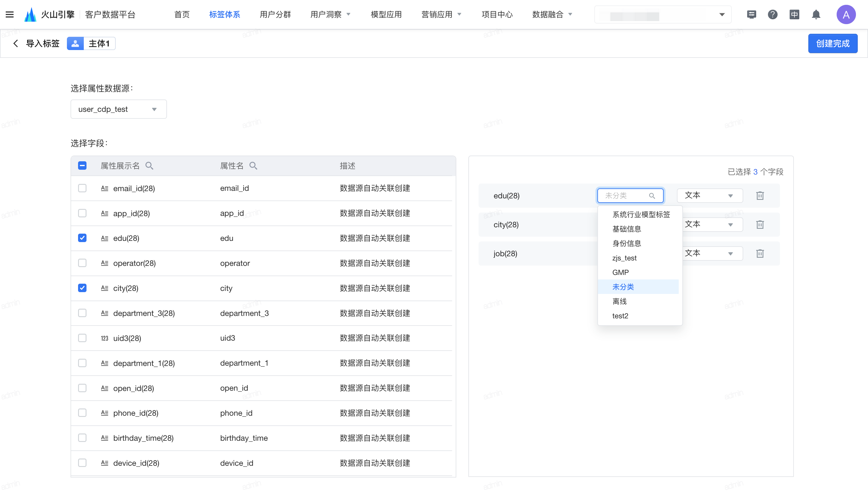Choose GMP category option

point(638,272)
